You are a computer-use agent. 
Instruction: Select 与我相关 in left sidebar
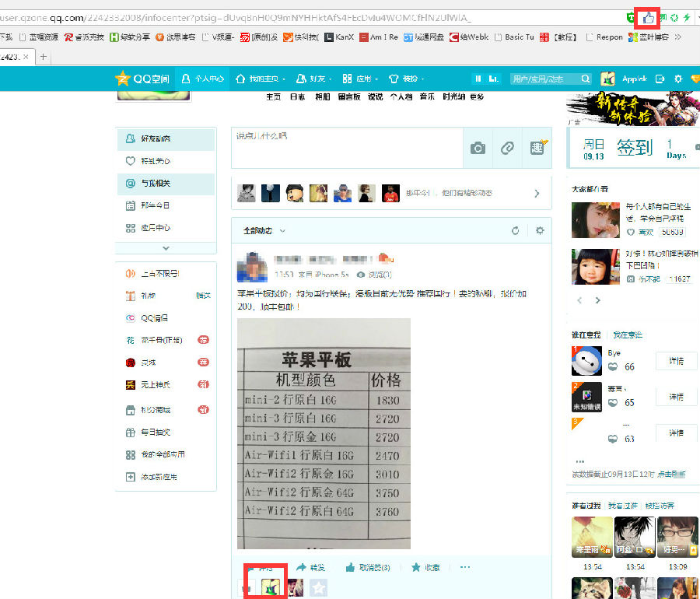tap(155, 184)
